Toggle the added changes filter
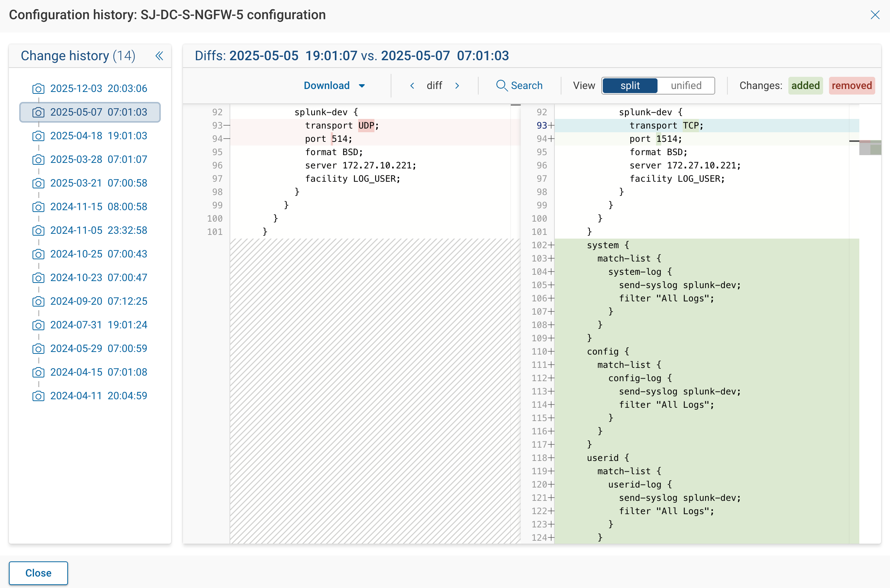 coord(805,85)
